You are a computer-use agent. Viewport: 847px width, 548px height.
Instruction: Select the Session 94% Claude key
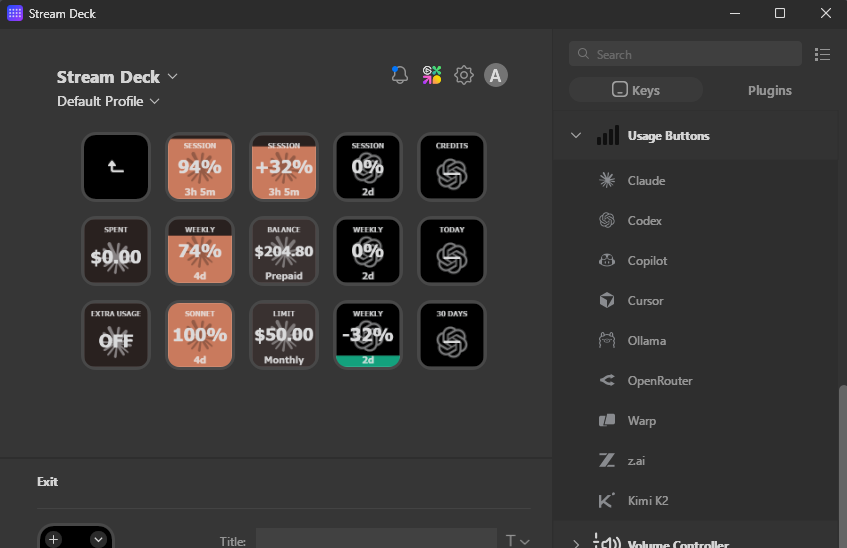pos(200,167)
